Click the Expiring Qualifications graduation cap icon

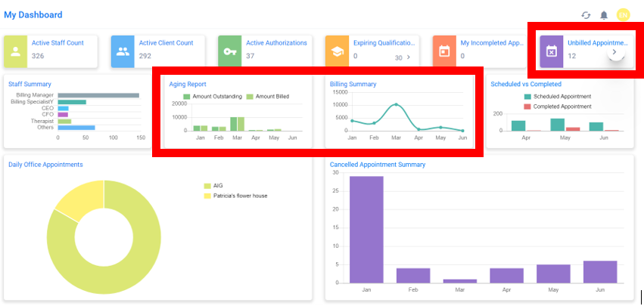click(x=338, y=51)
